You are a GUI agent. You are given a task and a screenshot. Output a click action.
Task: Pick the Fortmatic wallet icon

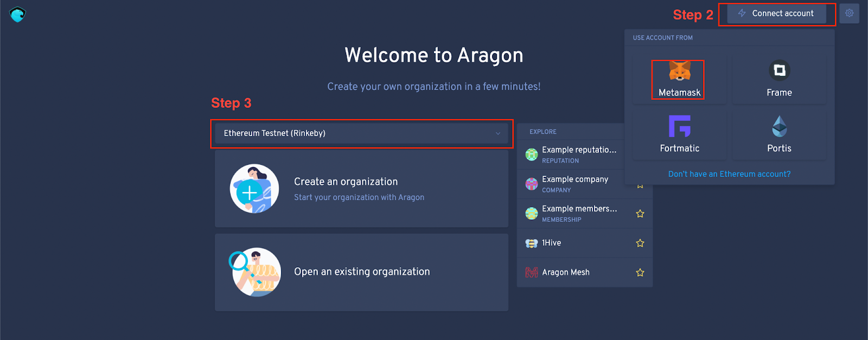click(679, 126)
